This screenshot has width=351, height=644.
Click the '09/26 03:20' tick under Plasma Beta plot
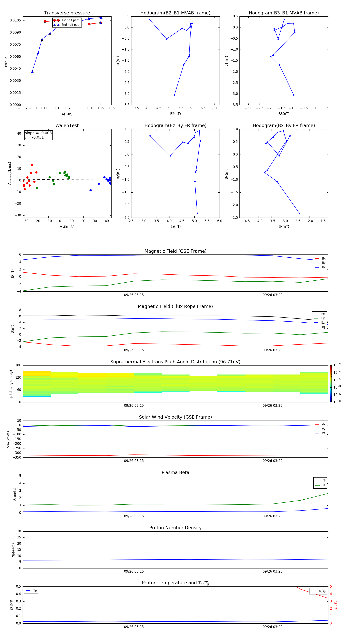pyautogui.click(x=273, y=516)
